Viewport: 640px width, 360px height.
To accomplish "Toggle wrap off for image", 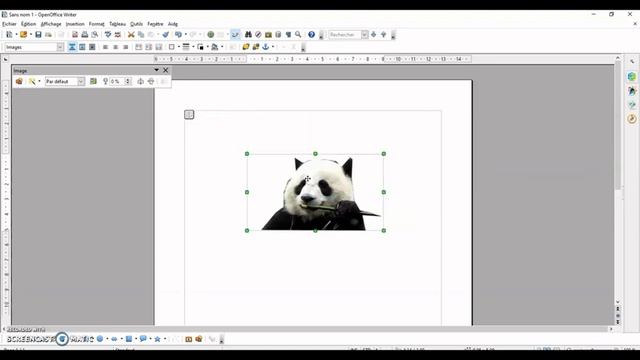I will tap(72, 47).
